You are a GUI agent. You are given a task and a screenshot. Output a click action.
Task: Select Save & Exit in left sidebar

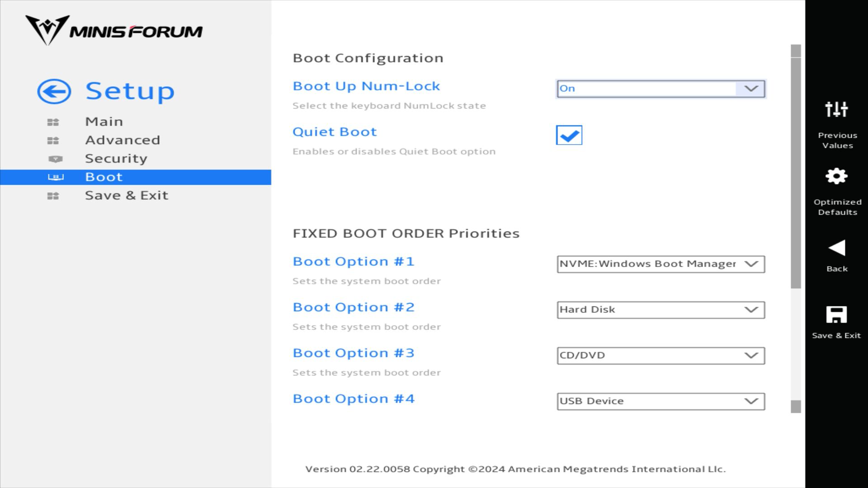pos(127,196)
